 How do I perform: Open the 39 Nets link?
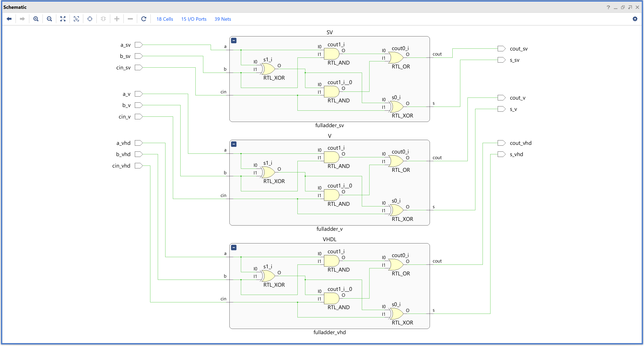(x=223, y=19)
